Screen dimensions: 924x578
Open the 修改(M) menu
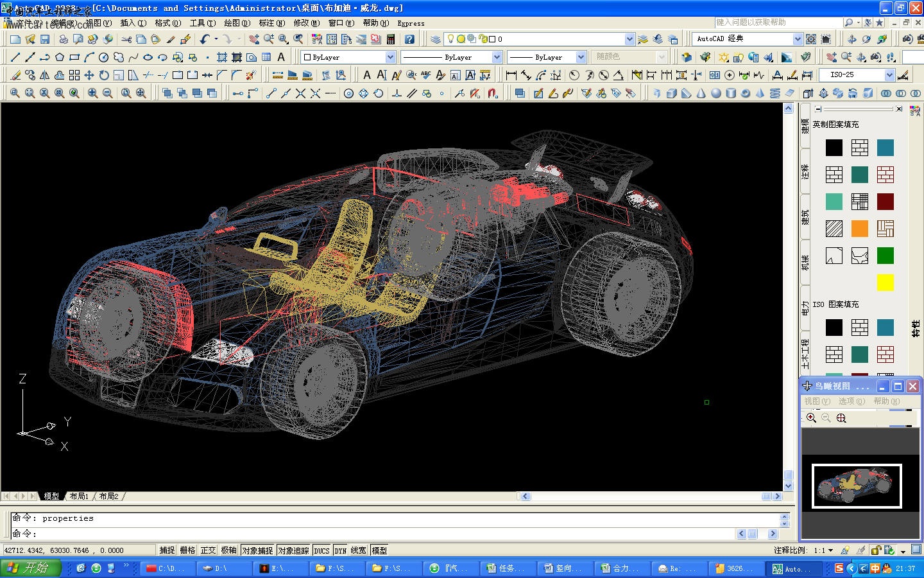pyautogui.click(x=306, y=23)
